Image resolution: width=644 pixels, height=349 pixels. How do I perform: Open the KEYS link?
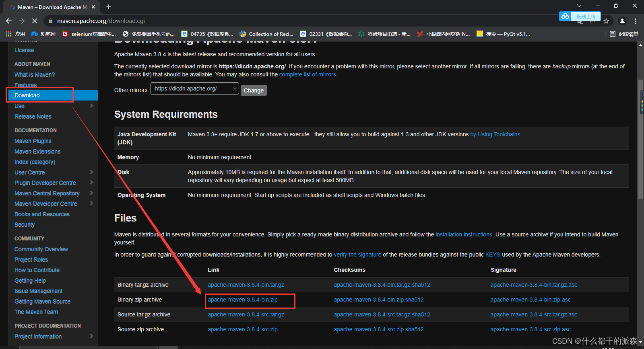(x=493, y=255)
